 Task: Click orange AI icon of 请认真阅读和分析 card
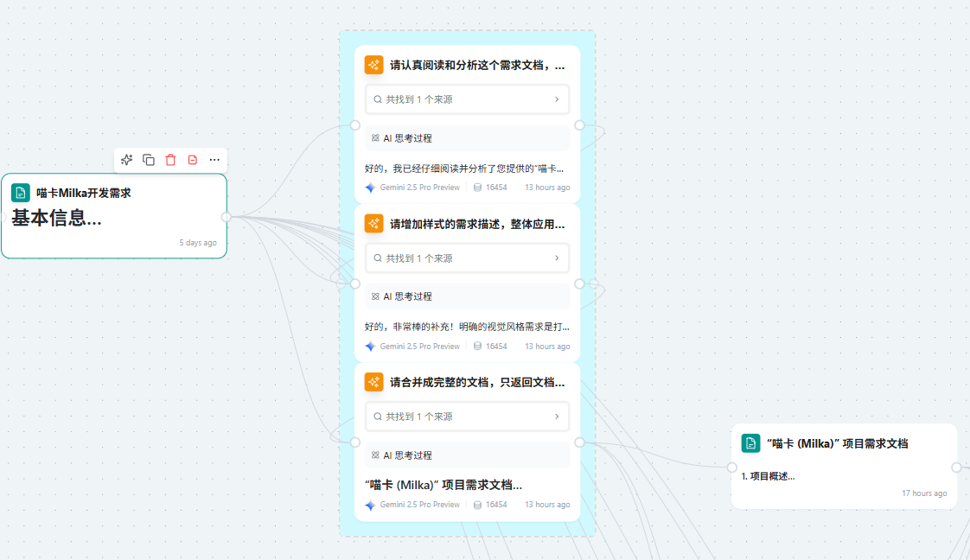[373, 65]
